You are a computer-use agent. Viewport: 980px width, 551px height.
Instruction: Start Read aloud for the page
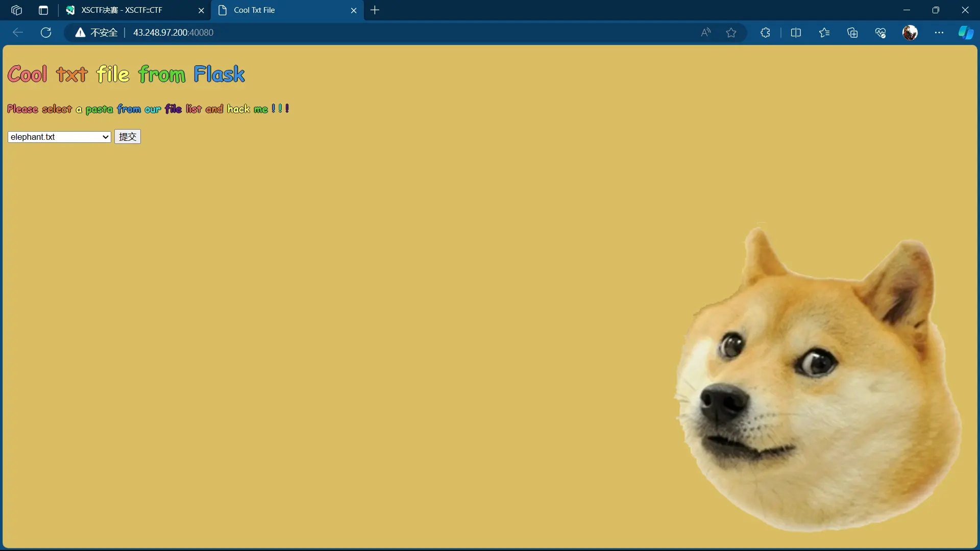tap(705, 32)
